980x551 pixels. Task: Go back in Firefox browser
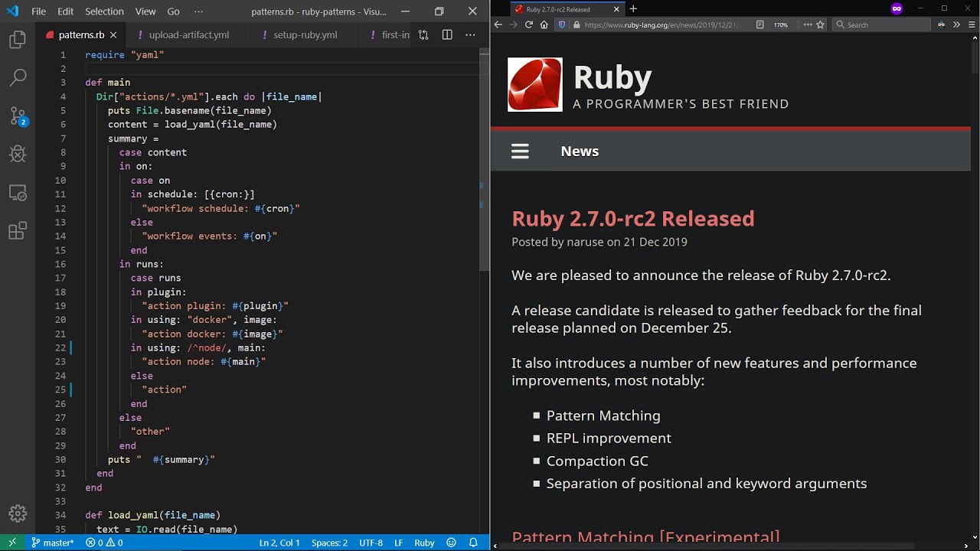(x=498, y=24)
